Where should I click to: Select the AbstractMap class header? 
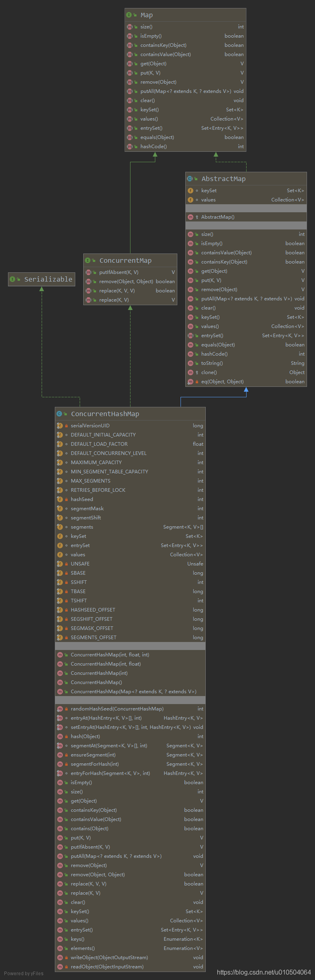(246, 179)
